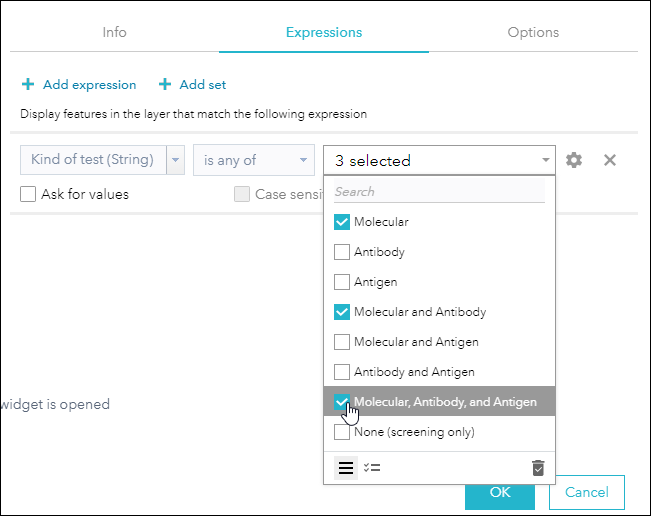Viewport: 651px width, 516px height.
Task: Clear all selections with the trash icon
Action: pos(538,468)
